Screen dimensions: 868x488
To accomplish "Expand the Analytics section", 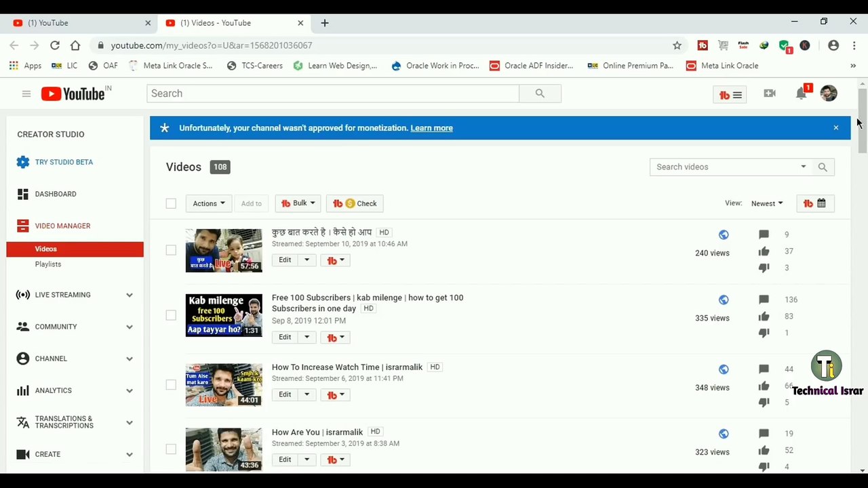I will coord(130,390).
